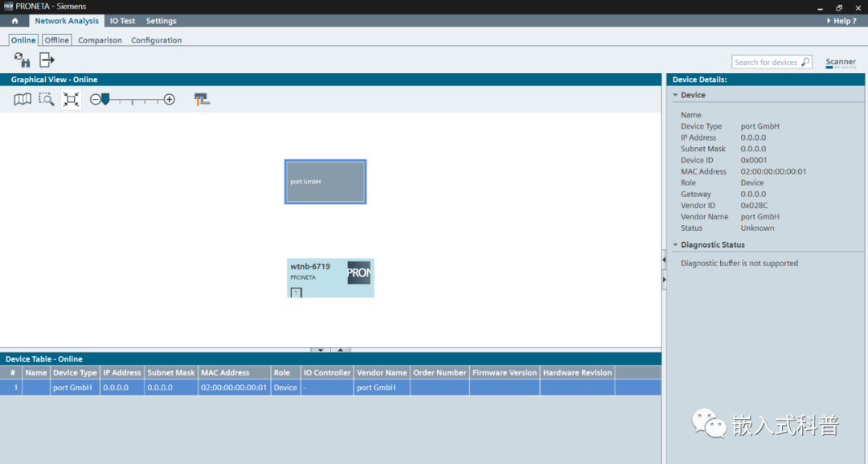Viewport: 868px width, 464px height.
Task: Sort by IP Address column header
Action: click(122, 372)
